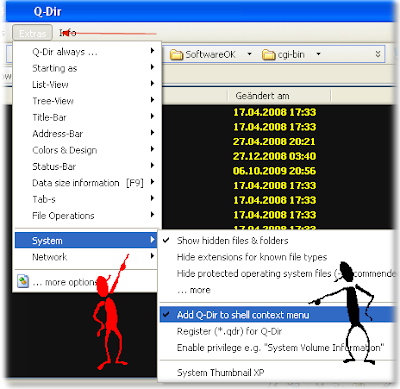Open the Tree-View submenu
The image size is (400, 389).
pyautogui.click(x=88, y=101)
